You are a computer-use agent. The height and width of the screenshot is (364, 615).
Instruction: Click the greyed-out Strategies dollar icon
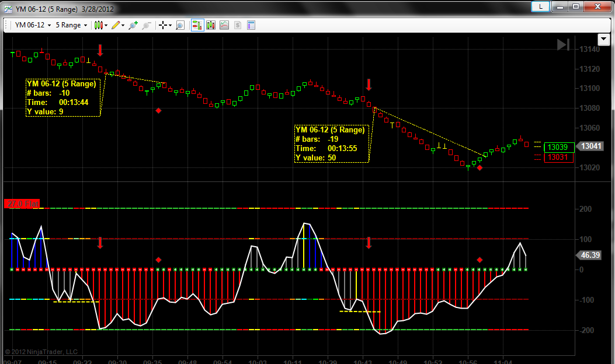[238, 26]
